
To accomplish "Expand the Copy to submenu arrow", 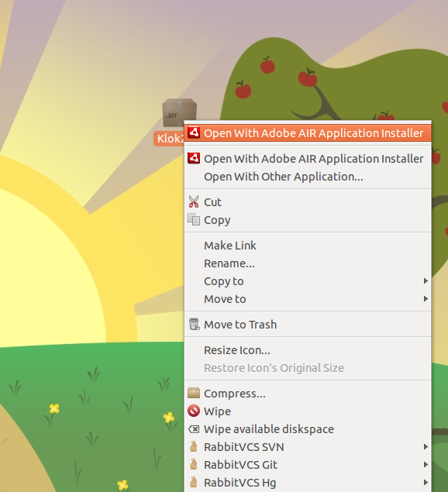I will click(426, 280).
